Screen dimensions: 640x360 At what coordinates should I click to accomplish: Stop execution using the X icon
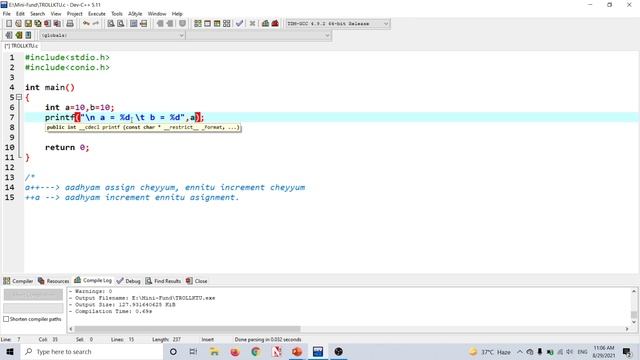coord(252,24)
